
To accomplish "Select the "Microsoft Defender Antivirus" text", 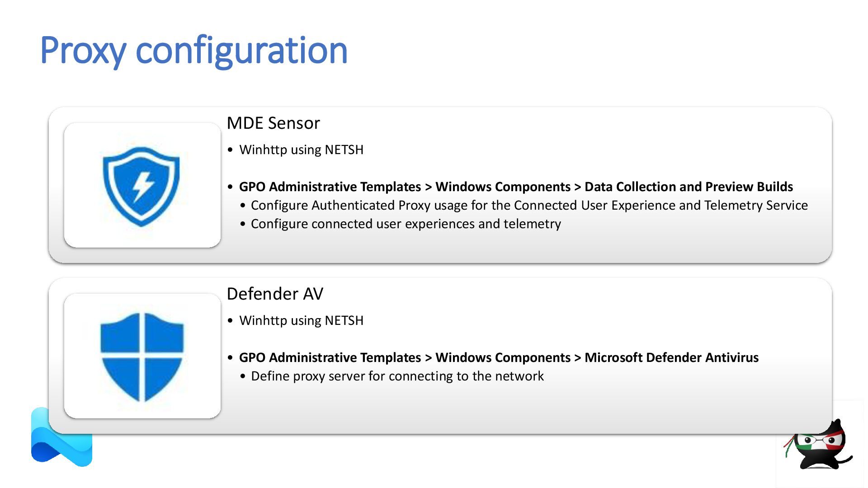I will point(671,357).
